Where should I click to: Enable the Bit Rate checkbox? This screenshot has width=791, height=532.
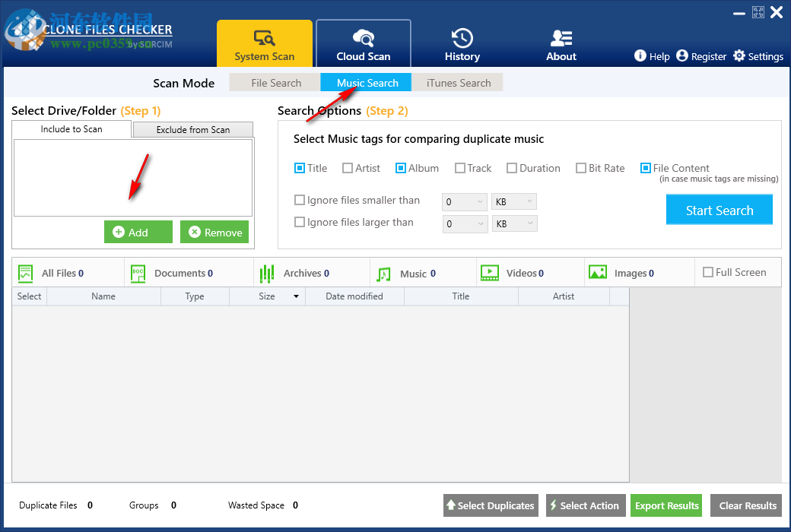[581, 168]
